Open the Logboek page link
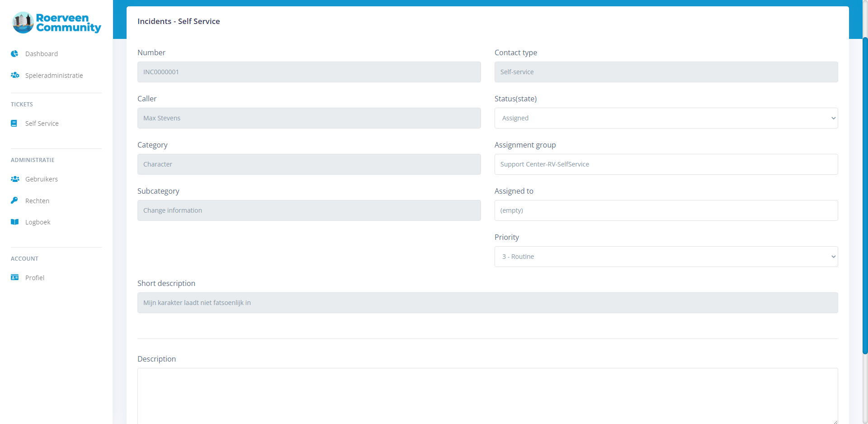868x424 pixels. coord(38,222)
